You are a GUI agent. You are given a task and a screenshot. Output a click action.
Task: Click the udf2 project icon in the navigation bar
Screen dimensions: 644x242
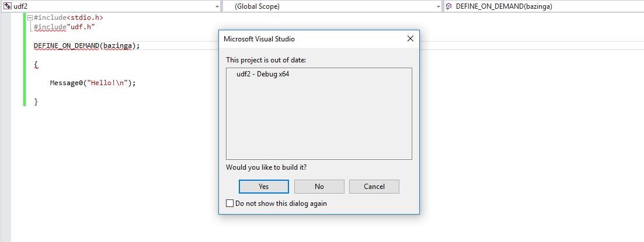(7, 6)
